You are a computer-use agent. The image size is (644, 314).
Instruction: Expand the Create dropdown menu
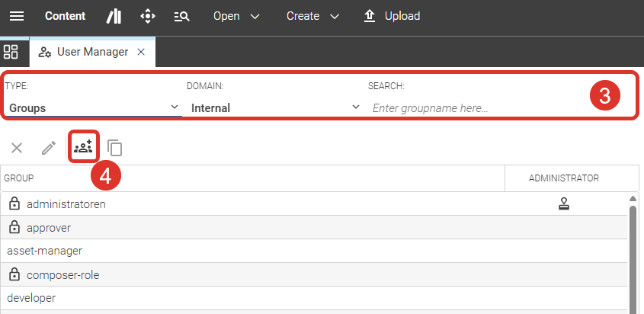[x=313, y=16]
